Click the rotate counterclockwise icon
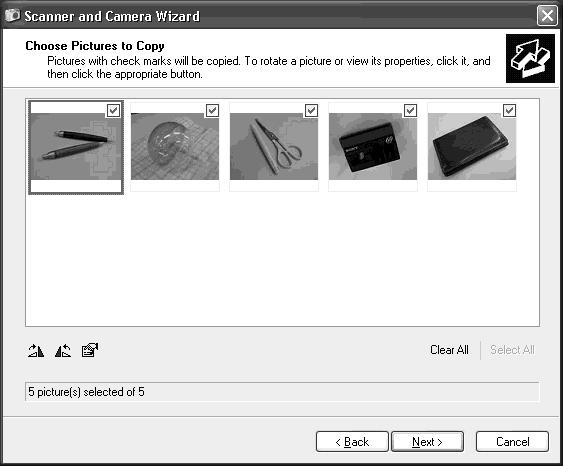This screenshot has height=466, width=563. 63,350
